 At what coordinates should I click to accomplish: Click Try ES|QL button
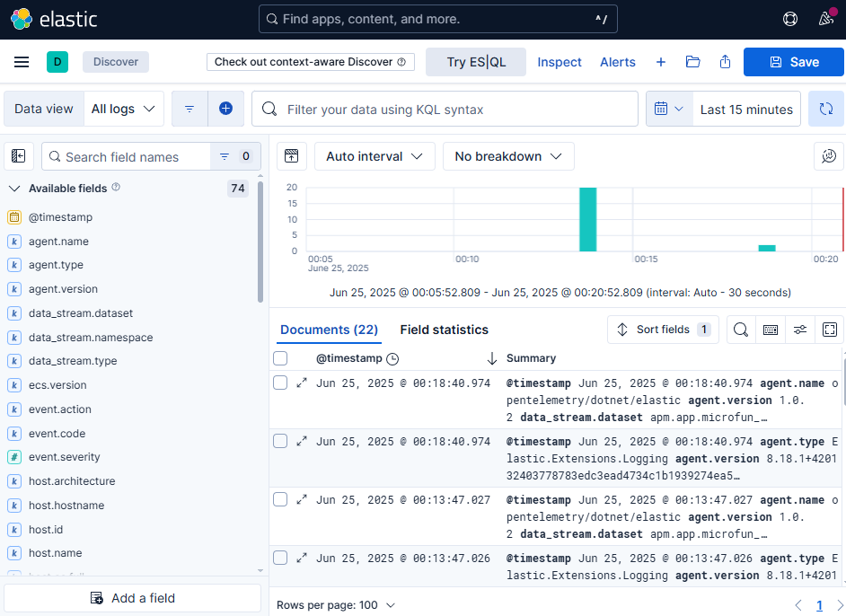[x=476, y=62]
